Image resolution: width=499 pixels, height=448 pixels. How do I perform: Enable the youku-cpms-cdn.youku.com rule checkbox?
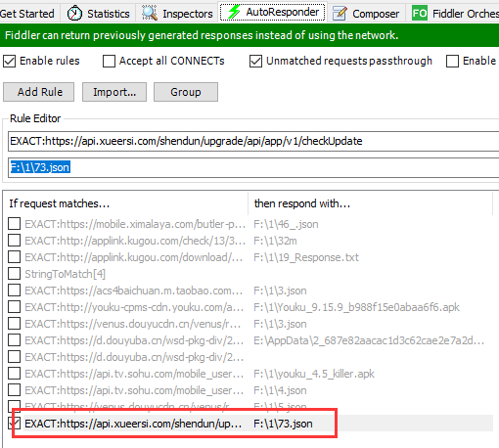point(14,307)
